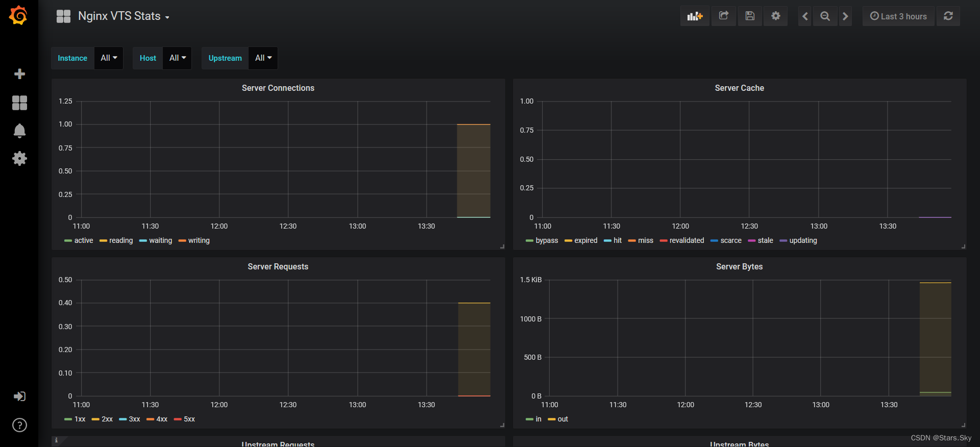
Task: Click the Host variable label
Action: click(x=148, y=58)
